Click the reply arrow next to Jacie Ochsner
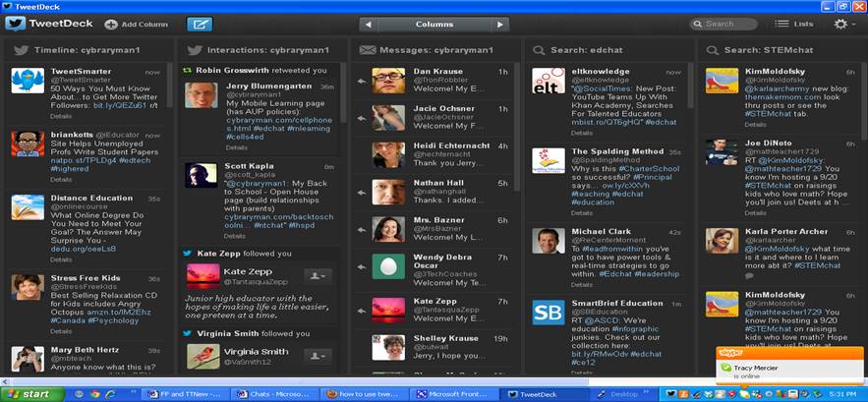Viewport: 868px width, 402px height. click(362, 117)
